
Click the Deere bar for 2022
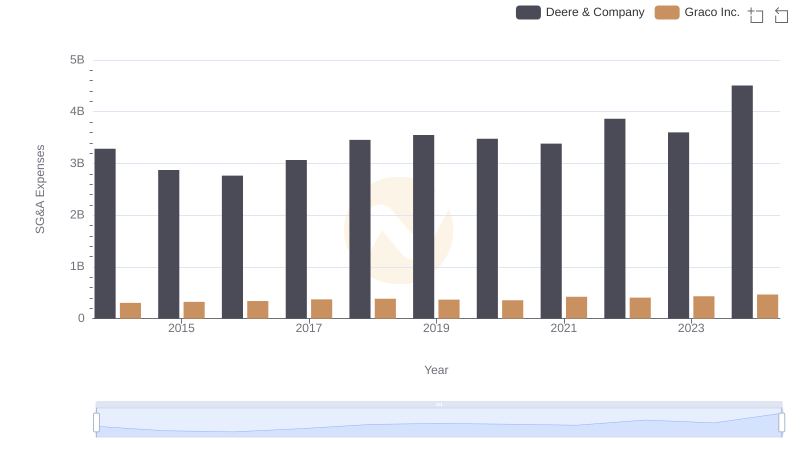pos(615,219)
